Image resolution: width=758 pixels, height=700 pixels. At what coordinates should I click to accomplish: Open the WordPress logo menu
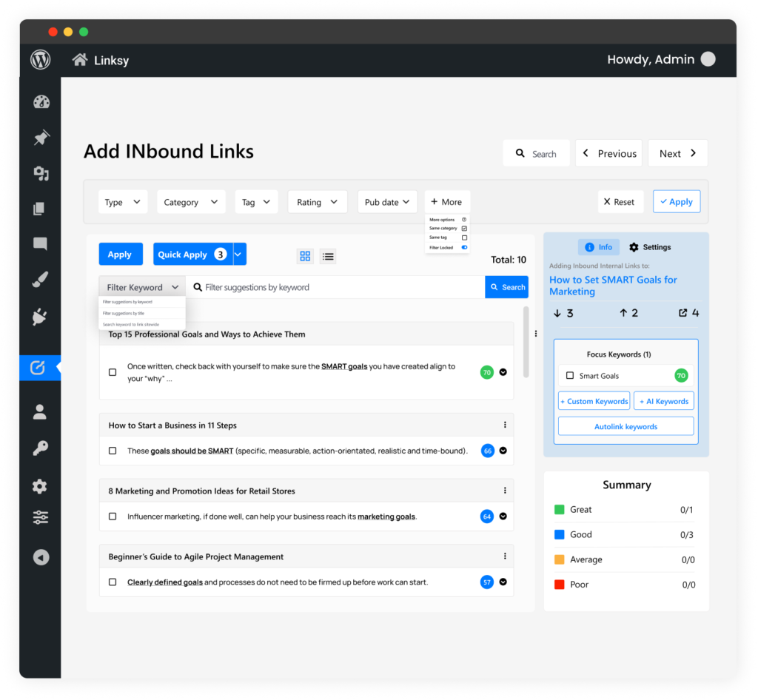(x=40, y=59)
